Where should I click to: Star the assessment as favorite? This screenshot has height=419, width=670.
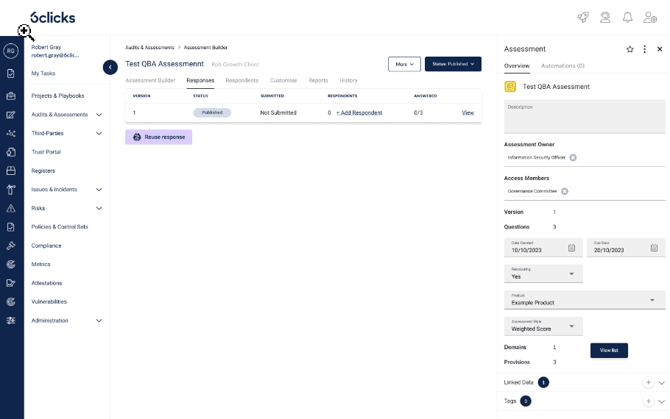pos(629,49)
